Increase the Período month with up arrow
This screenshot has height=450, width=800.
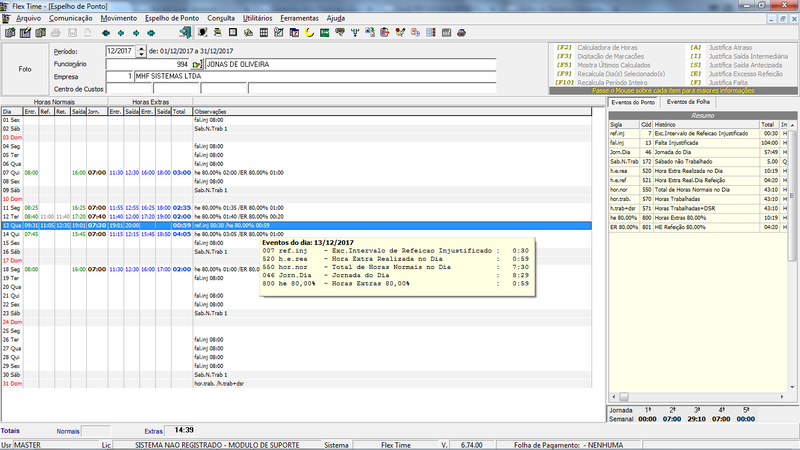coord(141,48)
